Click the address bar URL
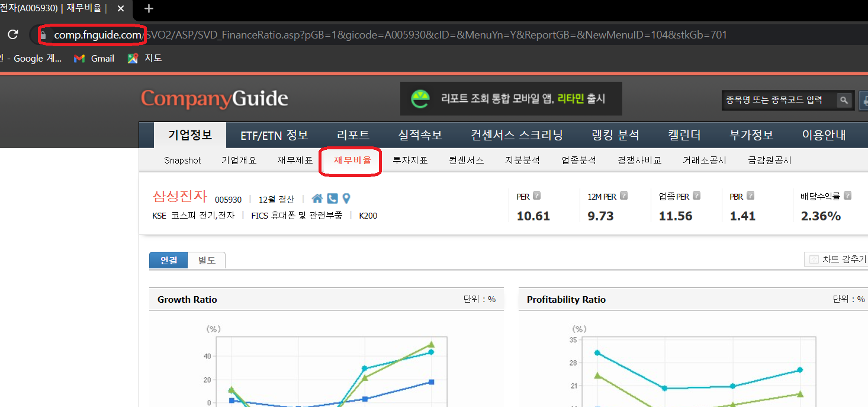Image resolution: width=868 pixels, height=407 pixels. [391, 35]
